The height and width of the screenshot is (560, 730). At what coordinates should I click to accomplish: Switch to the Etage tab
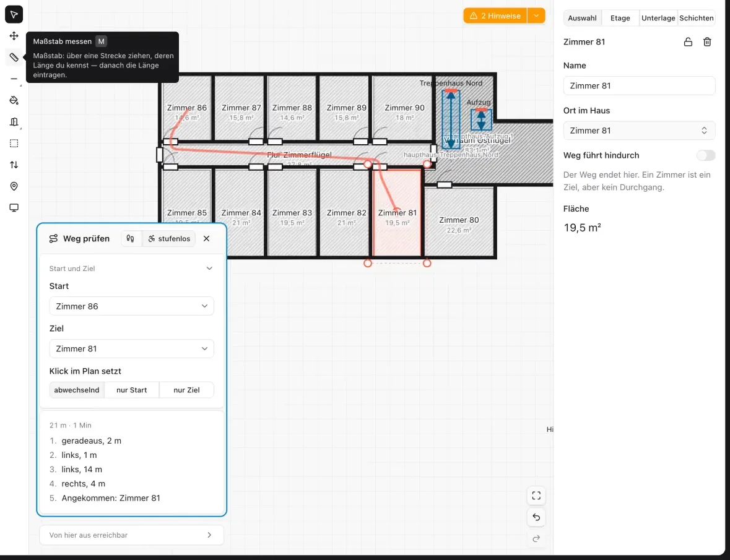(x=620, y=18)
